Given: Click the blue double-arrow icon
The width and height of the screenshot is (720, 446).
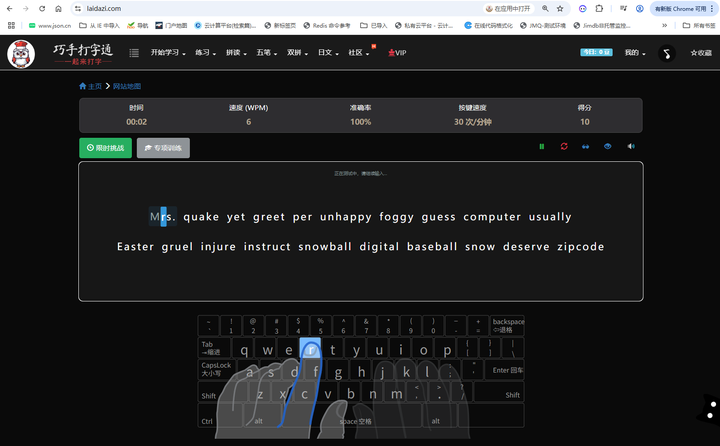Looking at the screenshot, I should point(586,147).
